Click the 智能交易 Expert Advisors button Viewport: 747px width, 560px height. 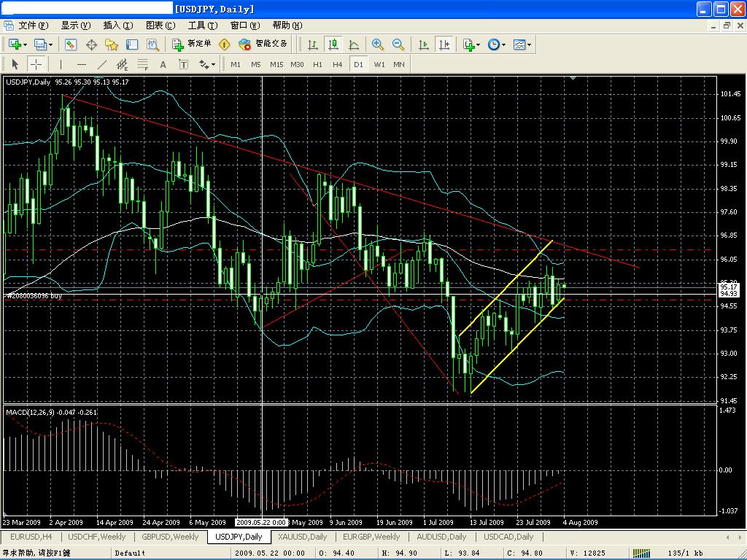tap(263, 44)
